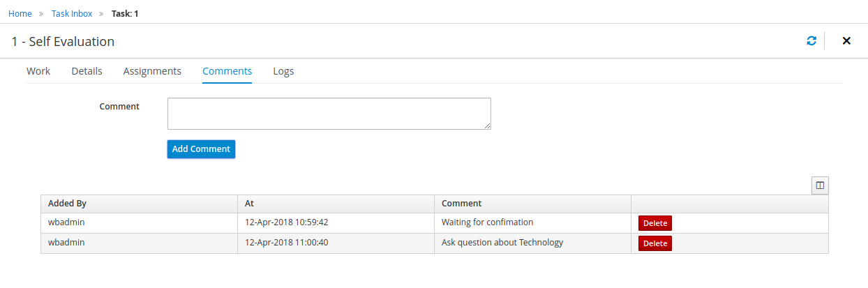Click the Comment column header
The image size is (868, 288).
[x=461, y=204]
